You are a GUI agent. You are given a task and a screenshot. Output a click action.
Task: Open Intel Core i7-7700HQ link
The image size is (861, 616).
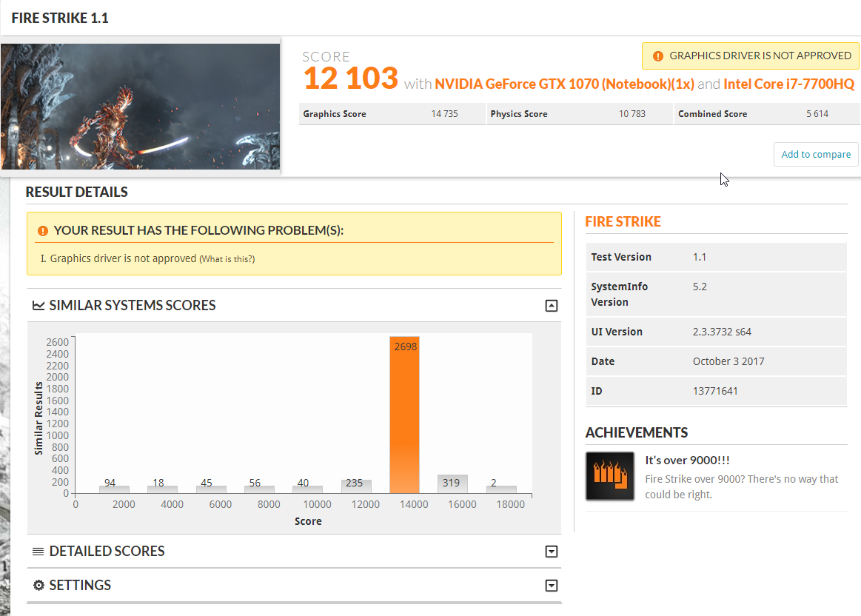[x=788, y=84]
